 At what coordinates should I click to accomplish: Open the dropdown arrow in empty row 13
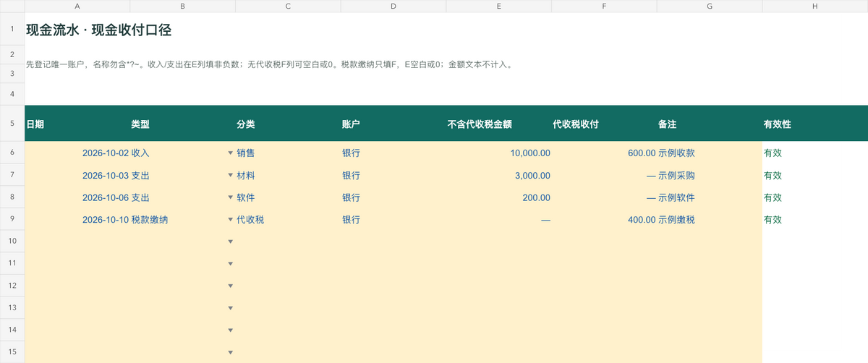tap(230, 308)
